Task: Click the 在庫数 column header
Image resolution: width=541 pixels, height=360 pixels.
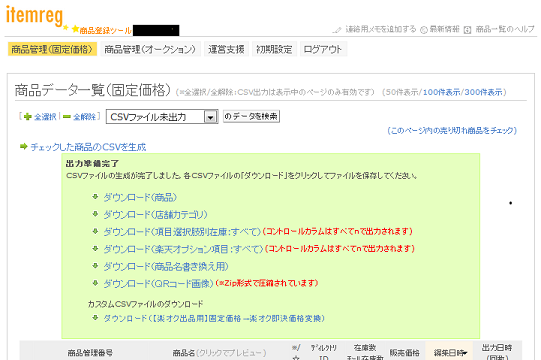Action: point(365,348)
